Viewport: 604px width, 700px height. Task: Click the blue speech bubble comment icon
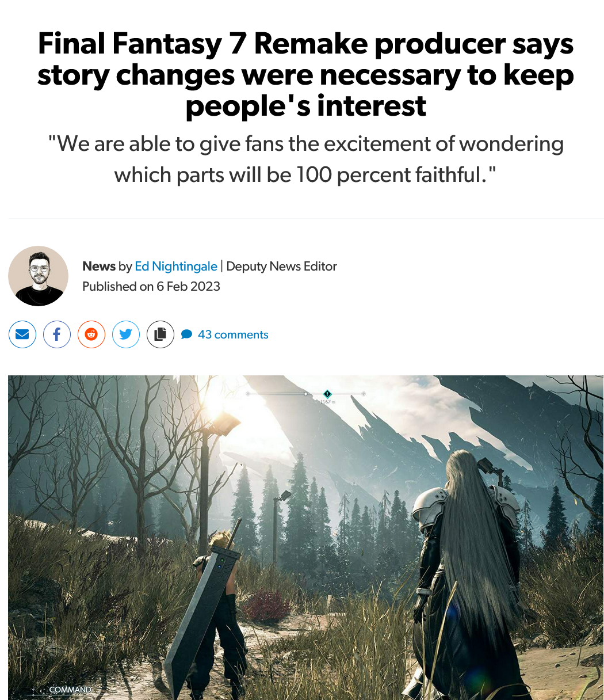click(x=186, y=334)
